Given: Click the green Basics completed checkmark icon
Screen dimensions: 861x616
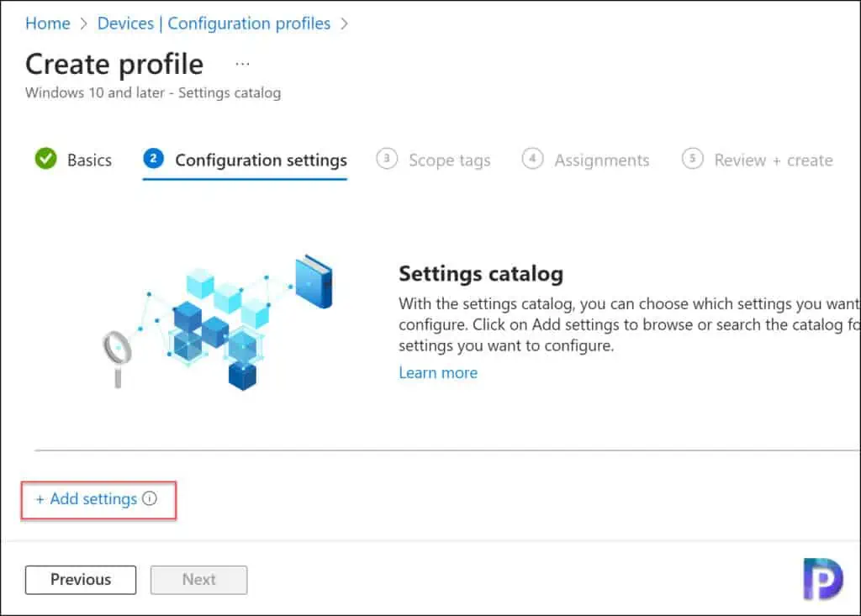Looking at the screenshot, I should [45, 159].
